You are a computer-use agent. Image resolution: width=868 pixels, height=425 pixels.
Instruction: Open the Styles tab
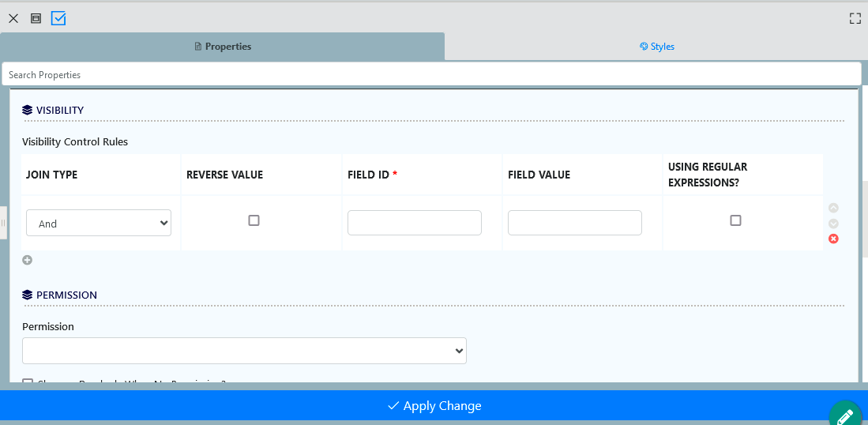[x=656, y=47]
